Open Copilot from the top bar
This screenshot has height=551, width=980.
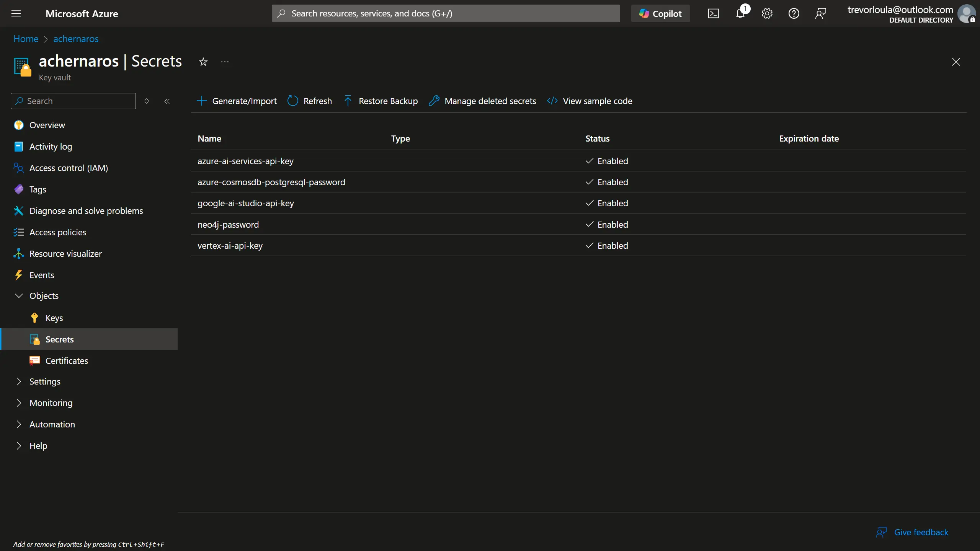click(x=660, y=14)
